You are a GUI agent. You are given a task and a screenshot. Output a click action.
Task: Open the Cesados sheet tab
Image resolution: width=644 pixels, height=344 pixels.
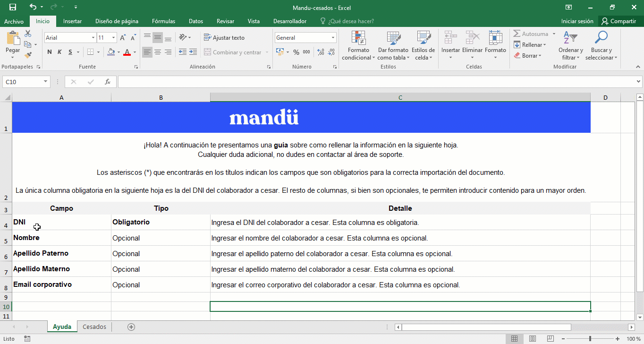(94, 327)
